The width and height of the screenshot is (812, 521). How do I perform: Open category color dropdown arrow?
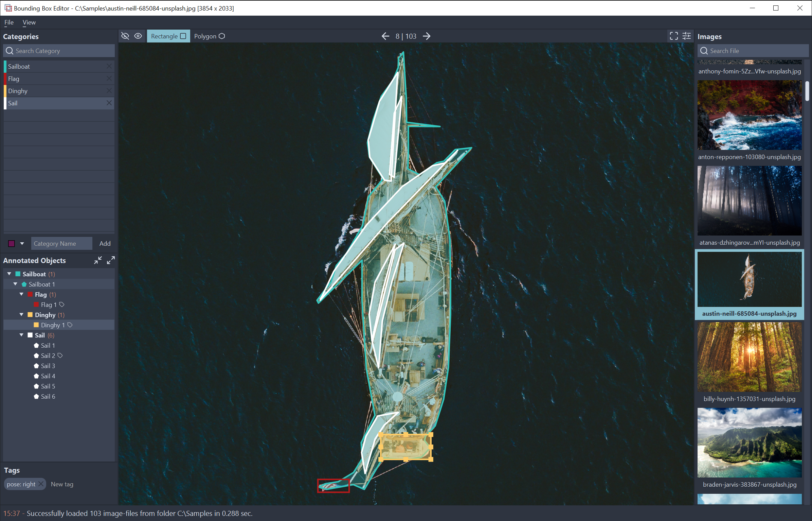(22, 243)
